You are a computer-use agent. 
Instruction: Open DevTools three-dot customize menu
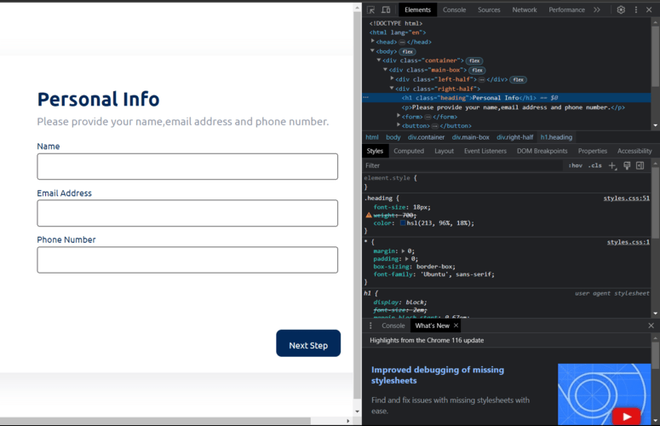[636, 10]
